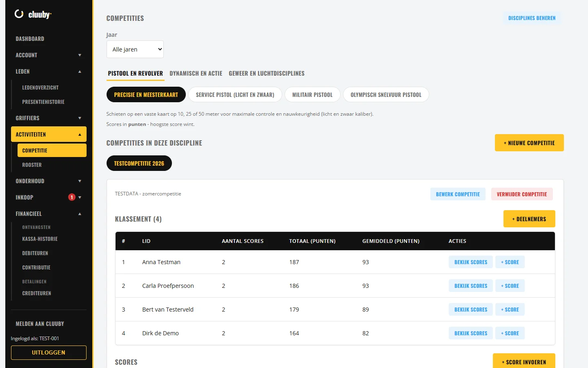
Task: Switch to Geweer en Luchtdisciplines tab
Action: tap(267, 74)
